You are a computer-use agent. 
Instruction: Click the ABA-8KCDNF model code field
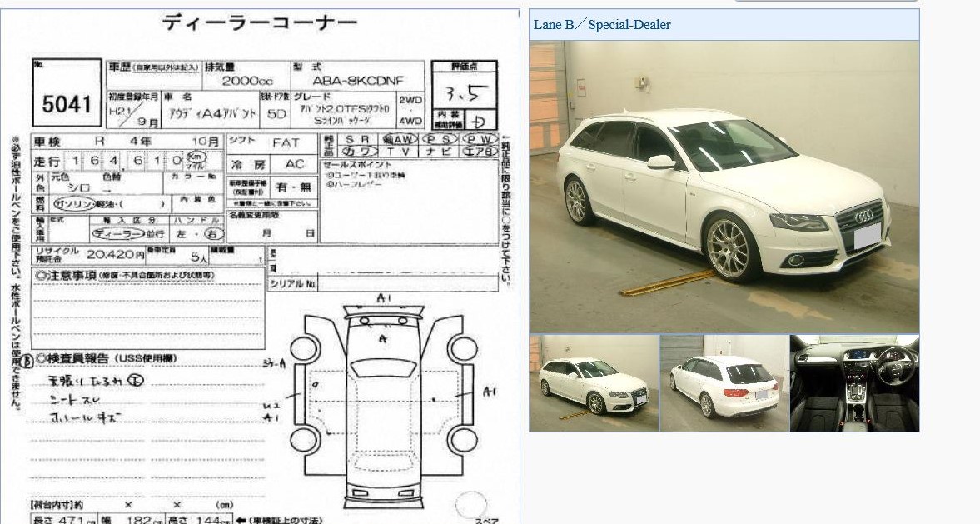pyautogui.click(x=357, y=81)
